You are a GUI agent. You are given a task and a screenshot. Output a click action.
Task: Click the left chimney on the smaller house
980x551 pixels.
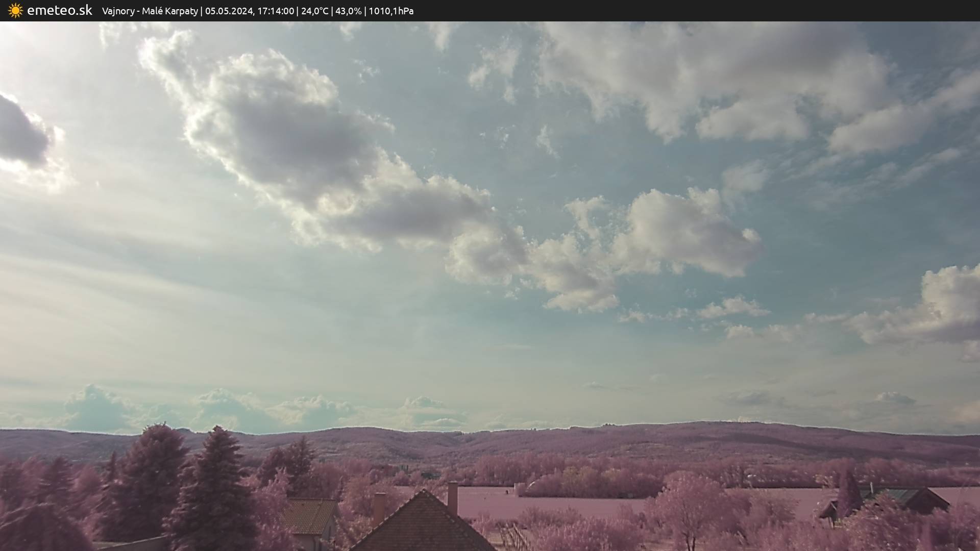(x=379, y=508)
